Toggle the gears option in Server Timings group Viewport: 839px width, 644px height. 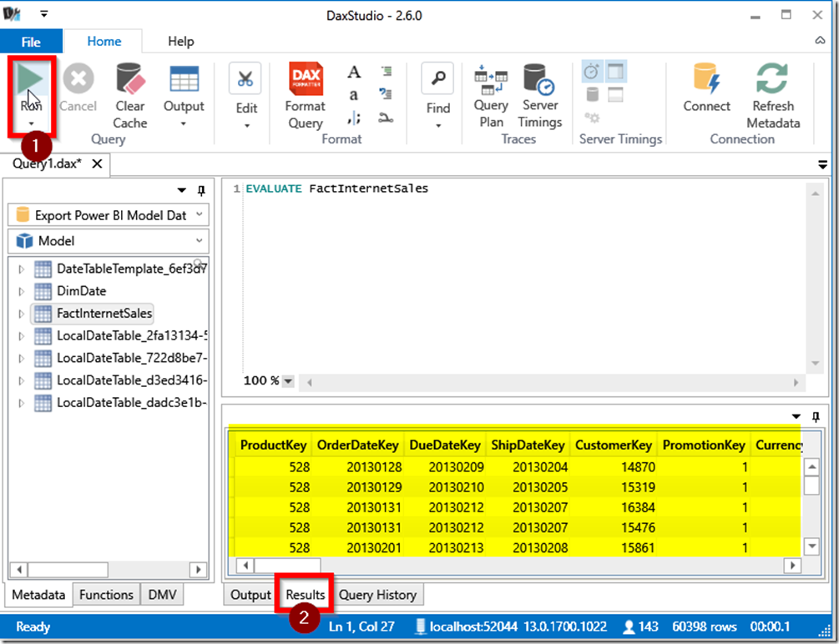(x=593, y=118)
